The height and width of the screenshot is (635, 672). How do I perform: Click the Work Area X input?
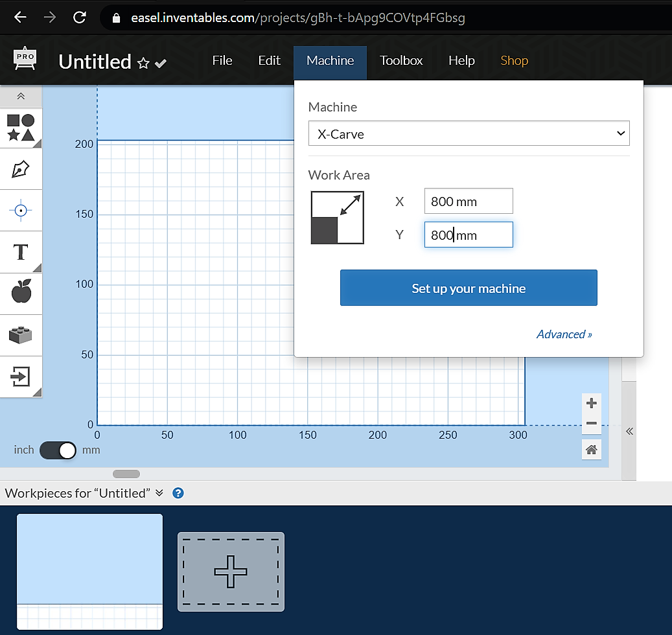coord(469,201)
